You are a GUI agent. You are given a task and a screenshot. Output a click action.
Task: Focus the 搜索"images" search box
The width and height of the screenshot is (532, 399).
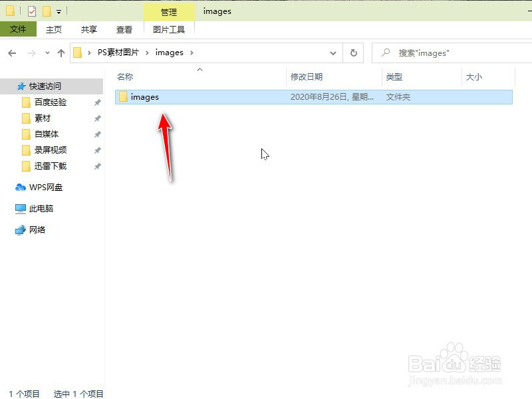pos(452,53)
